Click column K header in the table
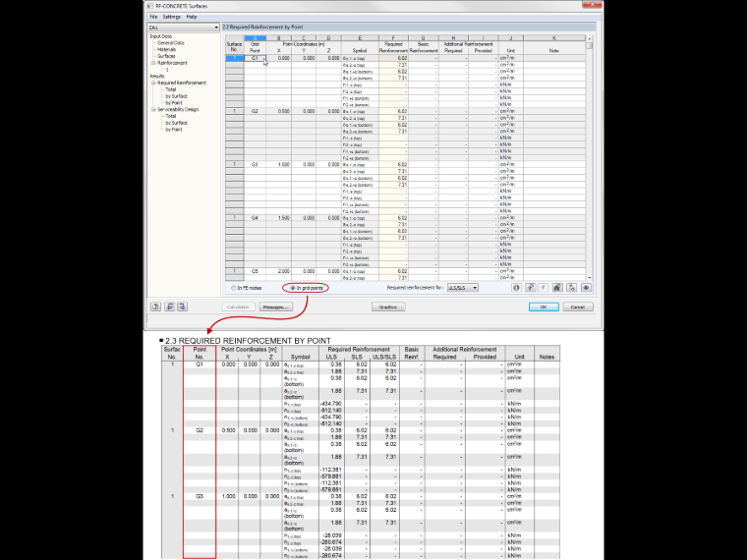Image resolution: width=747 pixels, height=560 pixels. coord(554,38)
